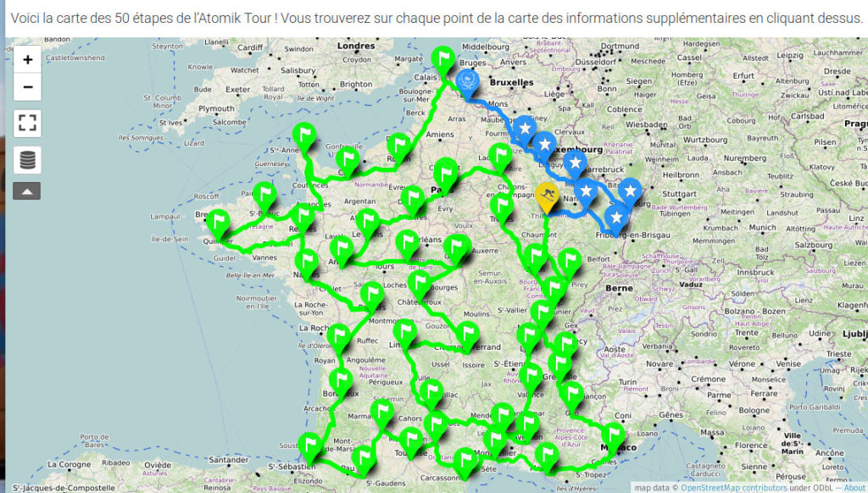Select the green flag marker at Quimper
This screenshot has width=868, height=493.
pos(219,222)
